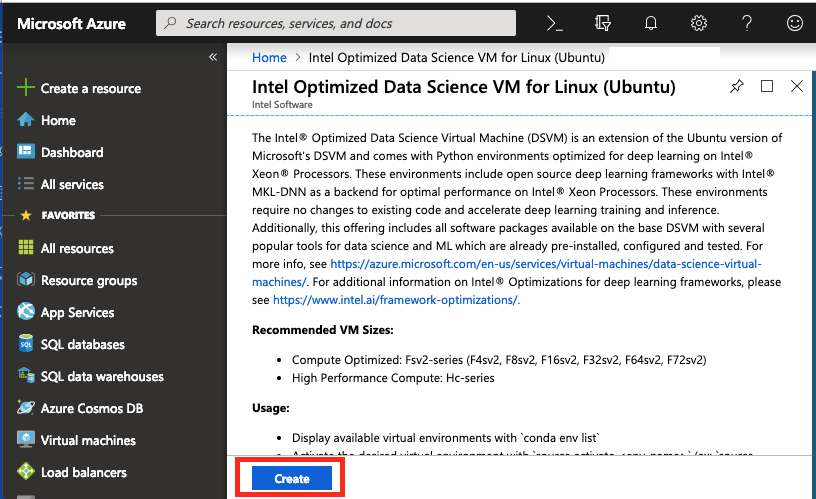
Task: Open the Cloud Shell terminal icon
Action: (x=555, y=23)
